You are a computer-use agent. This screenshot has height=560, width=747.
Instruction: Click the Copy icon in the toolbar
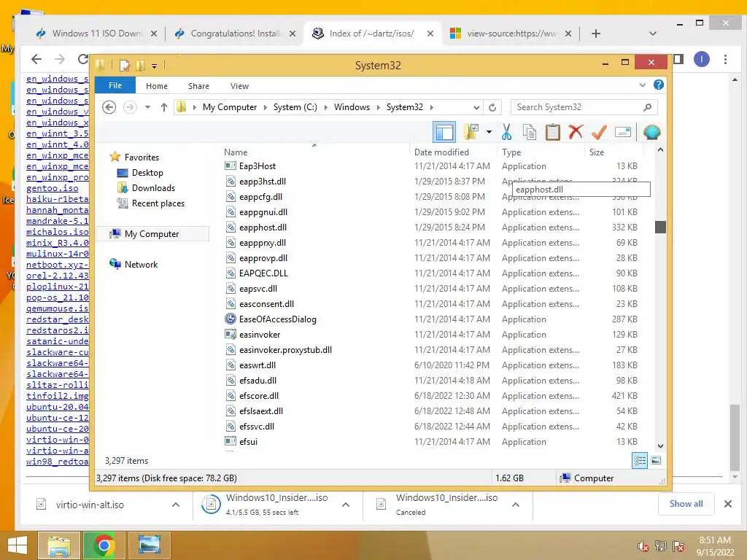pyautogui.click(x=530, y=132)
